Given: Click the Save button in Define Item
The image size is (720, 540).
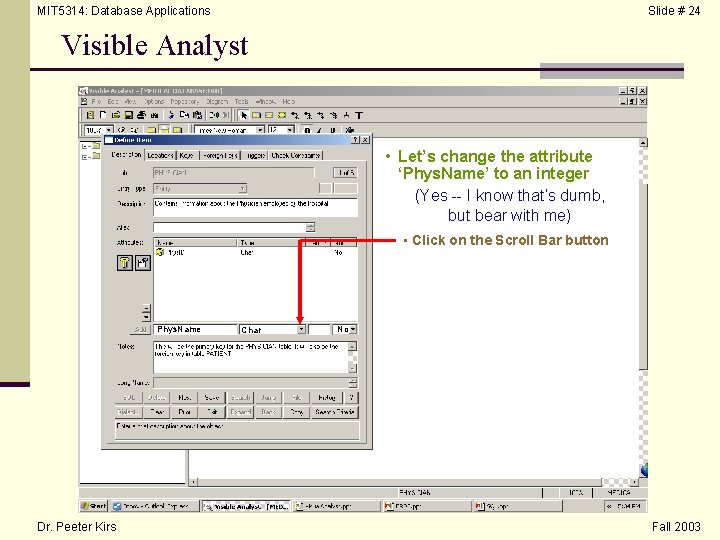Looking at the screenshot, I should pos(212,398).
